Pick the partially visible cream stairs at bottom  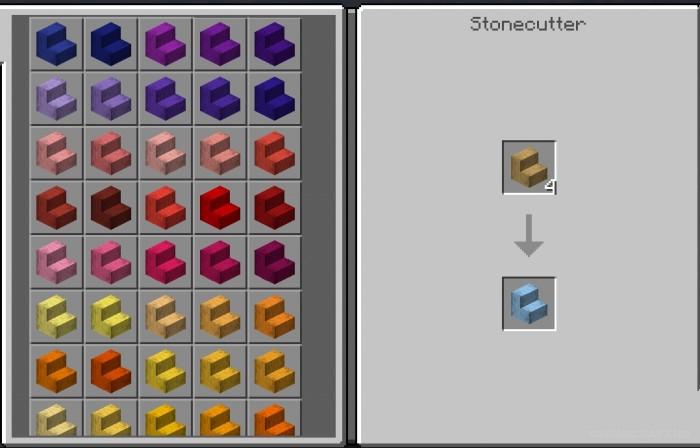pyautogui.click(x=56, y=418)
